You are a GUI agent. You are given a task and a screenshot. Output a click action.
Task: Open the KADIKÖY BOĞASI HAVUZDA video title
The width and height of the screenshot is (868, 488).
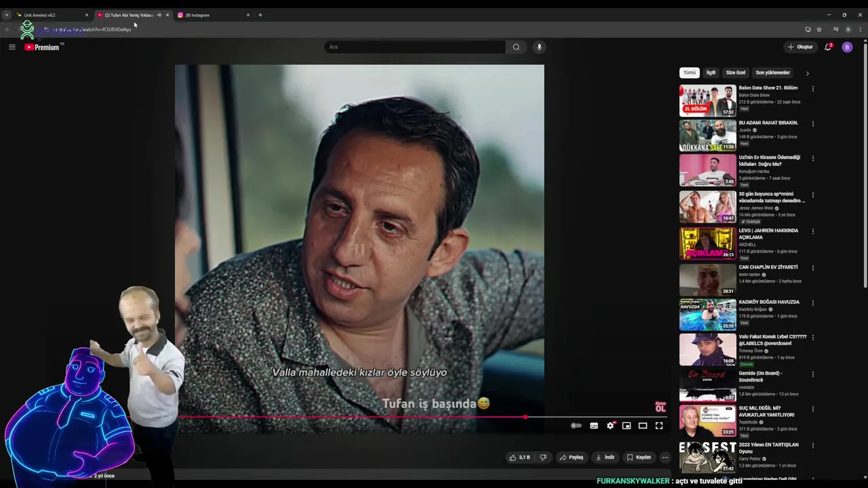(769, 302)
